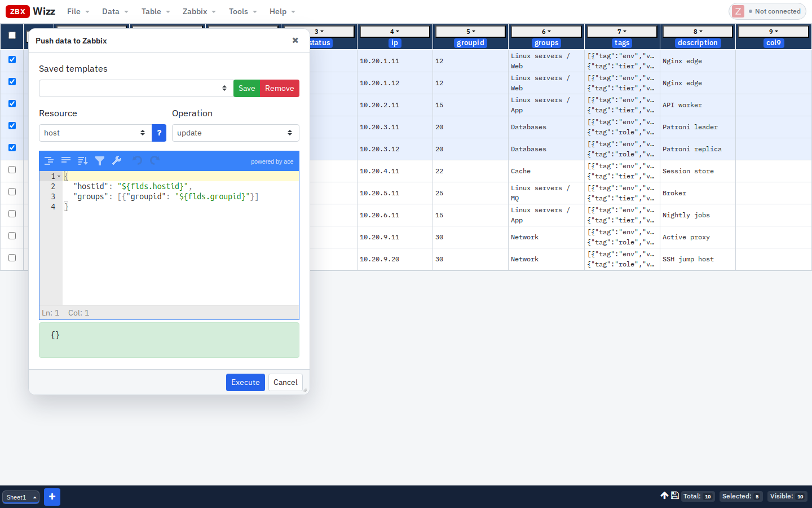This screenshot has height=508, width=812.
Task: Open the Zabbix menu
Action: pyautogui.click(x=199, y=11)
